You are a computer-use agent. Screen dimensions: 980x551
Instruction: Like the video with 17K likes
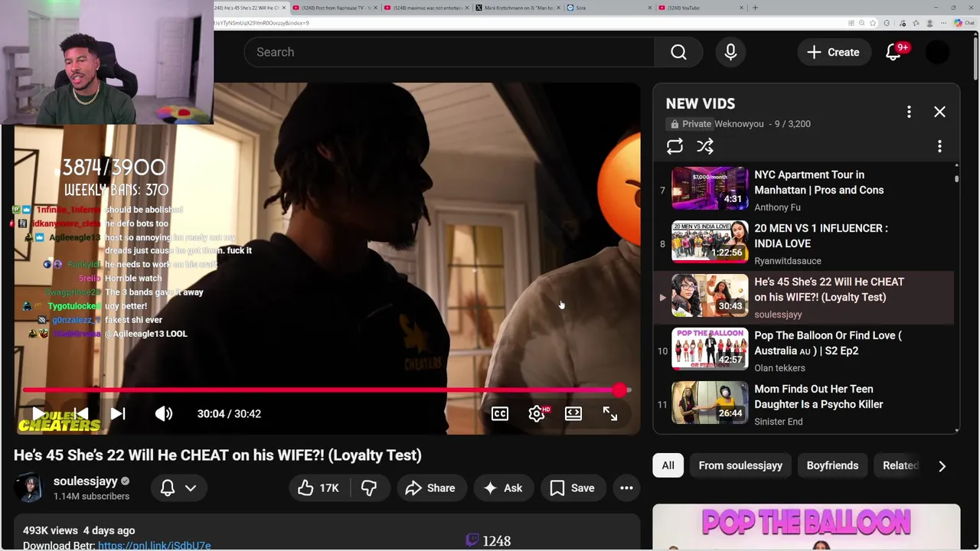coord(318,488)
